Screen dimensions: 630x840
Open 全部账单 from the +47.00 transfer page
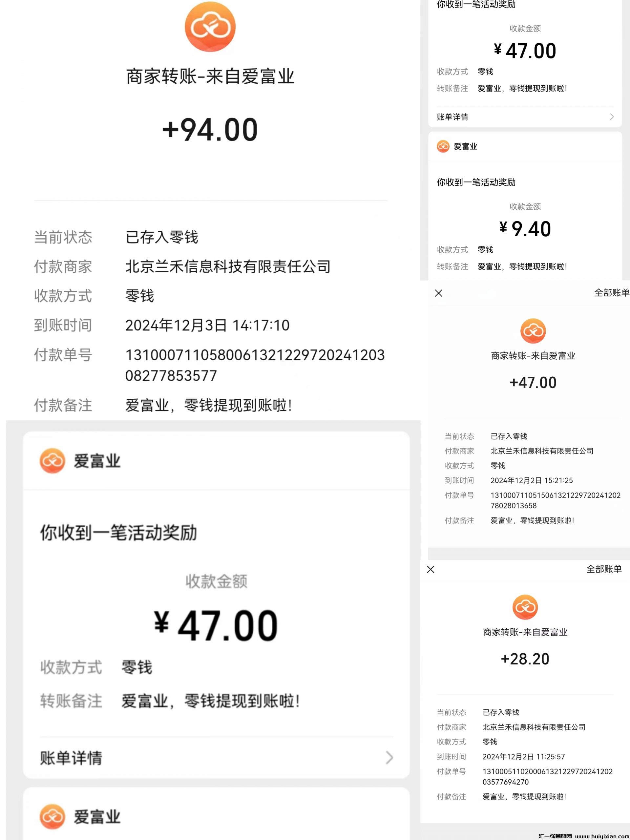click(611, 293)
